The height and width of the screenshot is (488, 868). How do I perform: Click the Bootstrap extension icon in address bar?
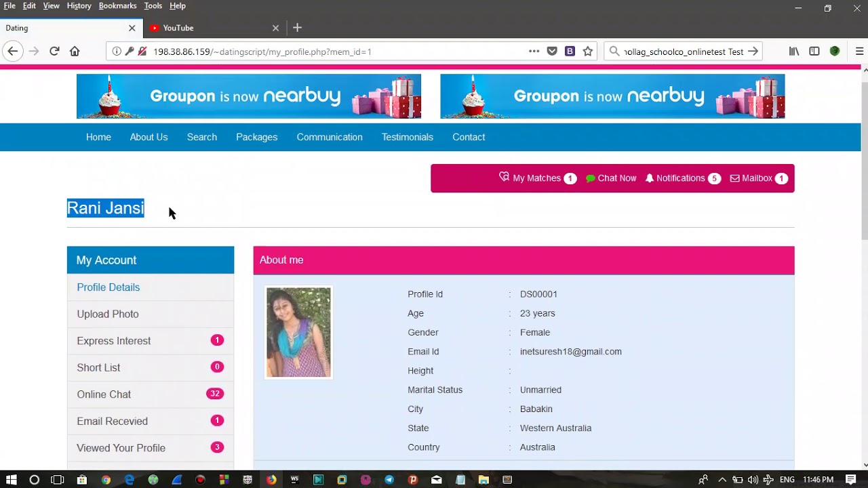coord(570,52)
